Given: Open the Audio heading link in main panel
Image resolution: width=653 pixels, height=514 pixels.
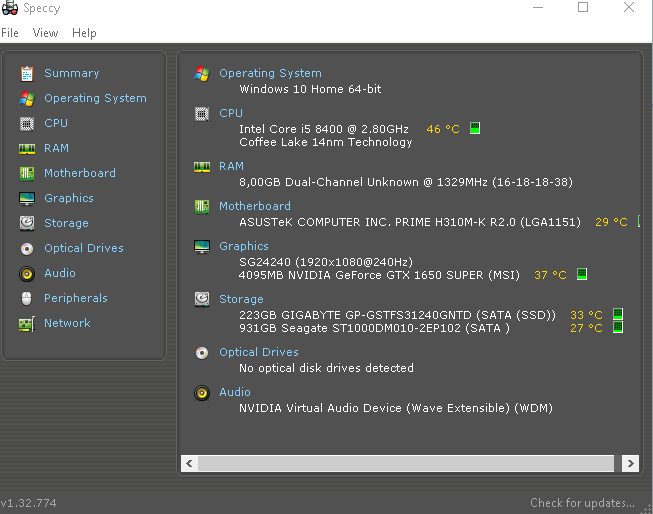Looking at the screenshot, I should pos(235,392).
